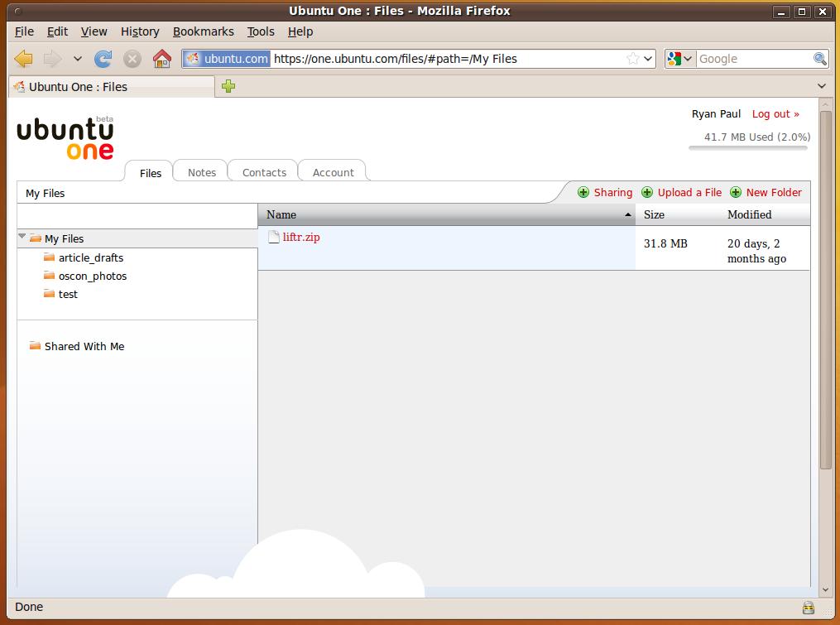
Task: Click the Ubuntu One logo
Action: point(65,137)
